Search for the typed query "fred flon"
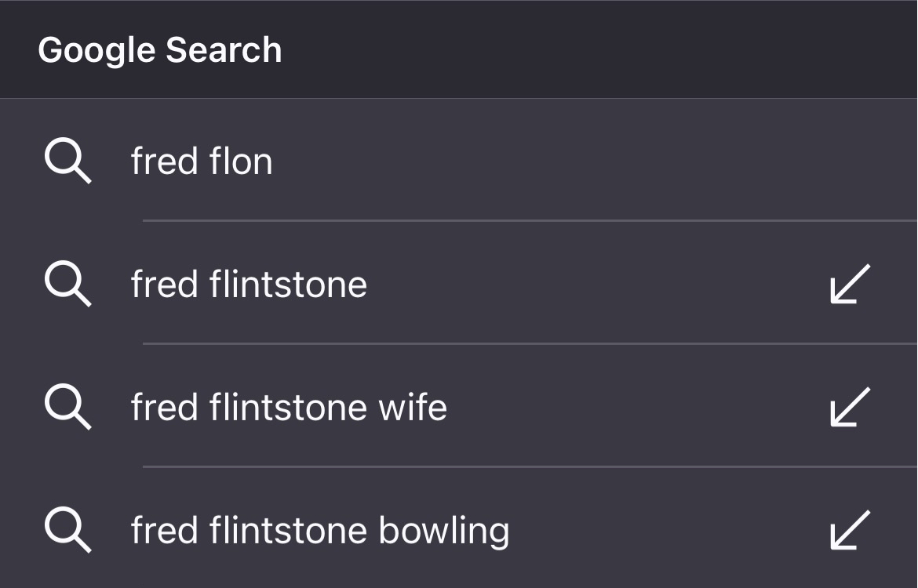 click(202, 162)
